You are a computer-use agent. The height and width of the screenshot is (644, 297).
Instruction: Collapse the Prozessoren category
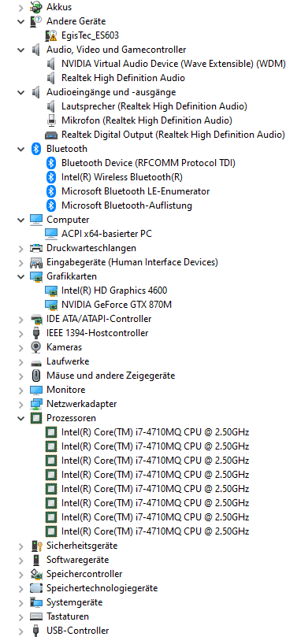click(x=21, y=418)
